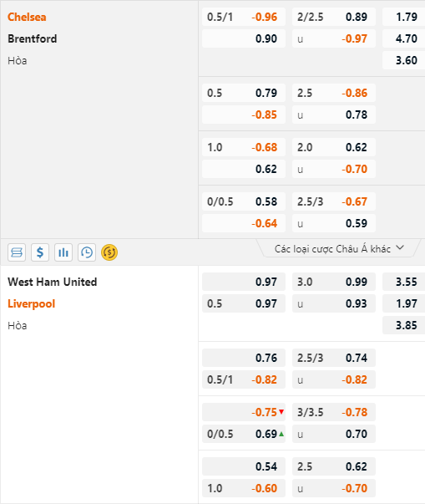Select Chelsea handicap 0.5/1 odds -0.96
This screenshot has width=425, height=504.
[x=244, y=17]
